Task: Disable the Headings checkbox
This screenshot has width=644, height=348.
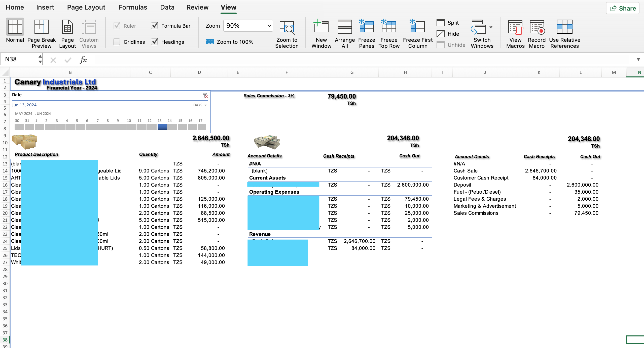Action: click(x=155, y=42)
